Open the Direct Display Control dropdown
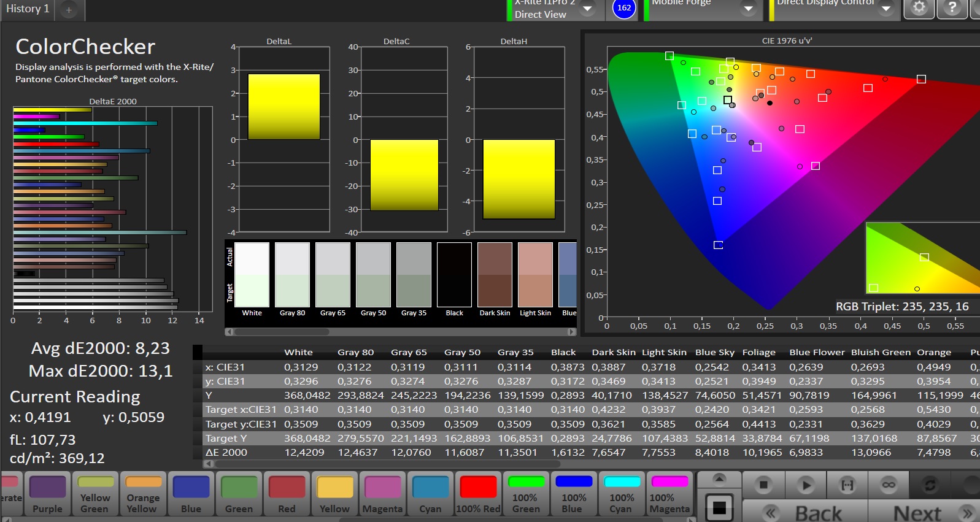Screen dimensions: 980x522 [x=885, y=9]
